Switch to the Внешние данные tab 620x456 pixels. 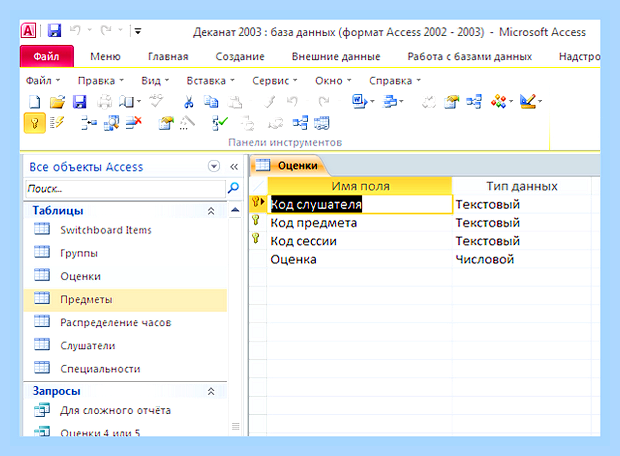(336, 57)
